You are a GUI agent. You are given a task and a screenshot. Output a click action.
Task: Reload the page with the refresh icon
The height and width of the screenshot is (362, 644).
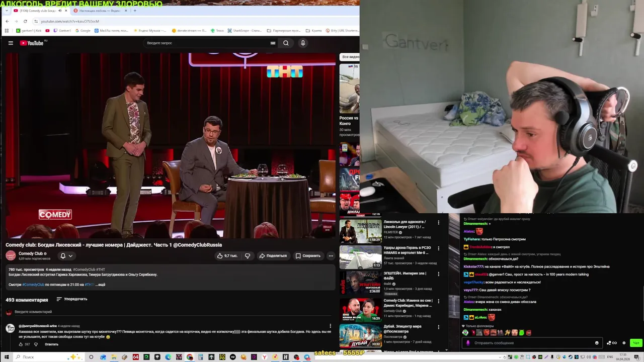[25, 21]
